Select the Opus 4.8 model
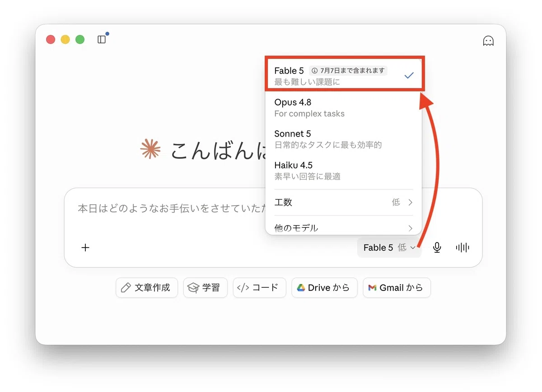 [344, 107]
